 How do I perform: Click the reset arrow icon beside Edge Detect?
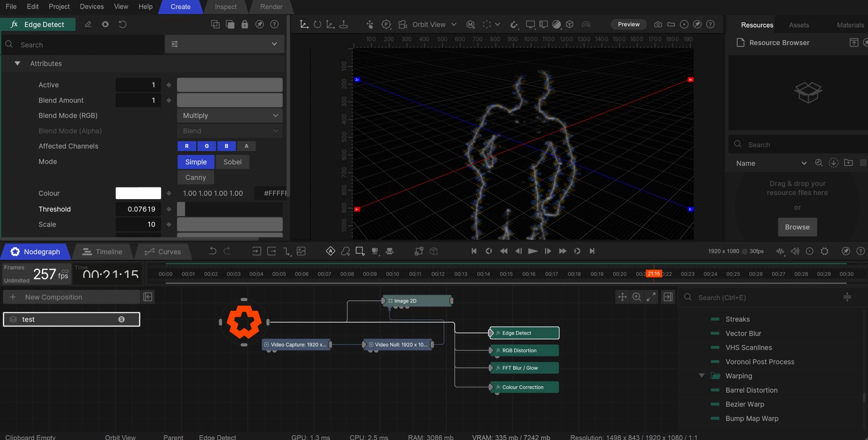(x=123, y=24)
